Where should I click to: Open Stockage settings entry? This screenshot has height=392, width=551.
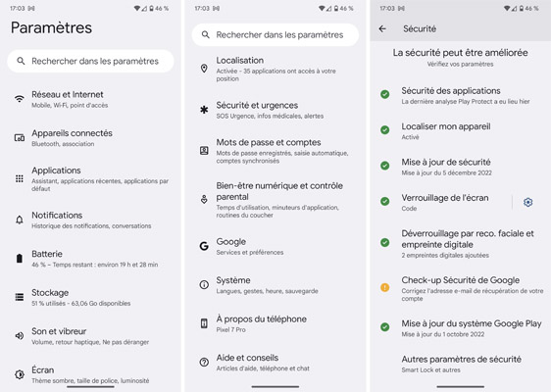(x=90, y=297)
